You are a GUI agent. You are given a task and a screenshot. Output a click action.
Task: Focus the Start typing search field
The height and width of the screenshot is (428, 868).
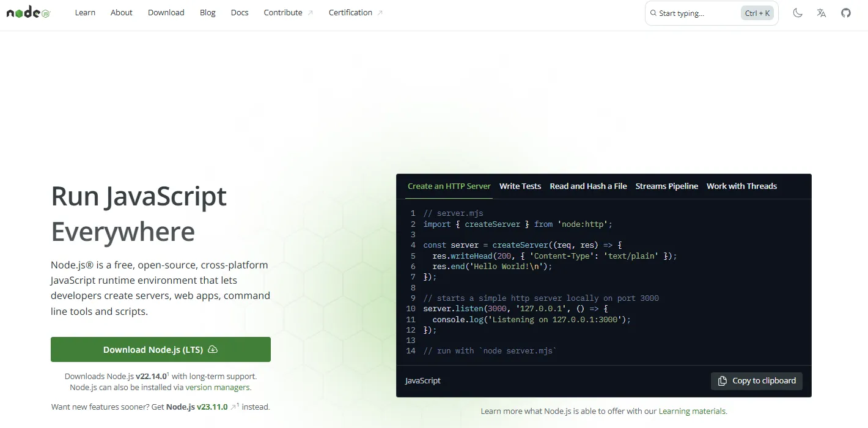pos(712,13)
